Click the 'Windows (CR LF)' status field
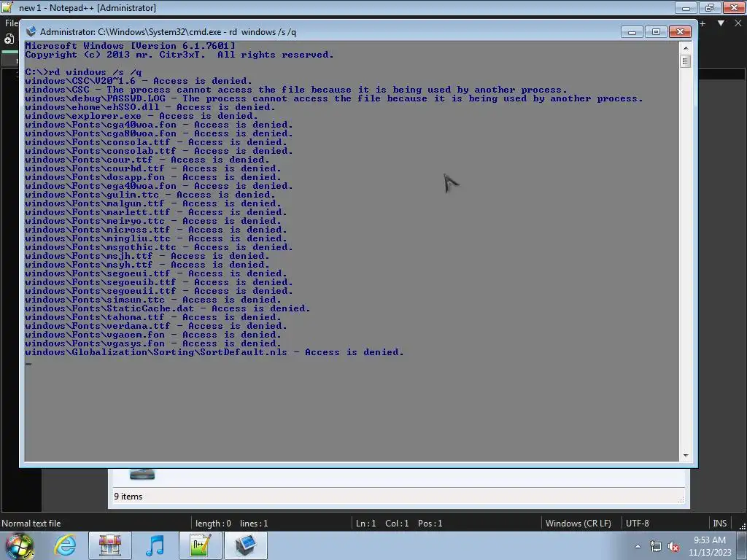Screen dimensions: 747x560 click(578, 524)
